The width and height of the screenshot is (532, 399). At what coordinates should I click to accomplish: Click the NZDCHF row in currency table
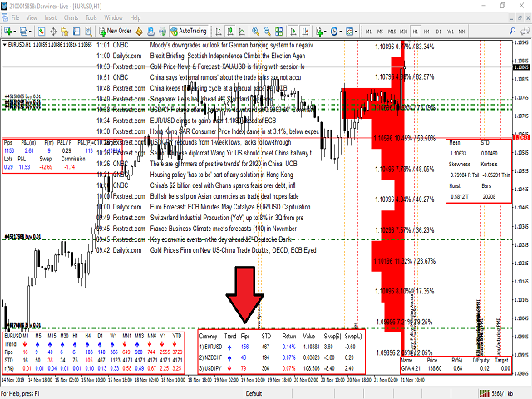pyautogui.click(x=281, y=357)
